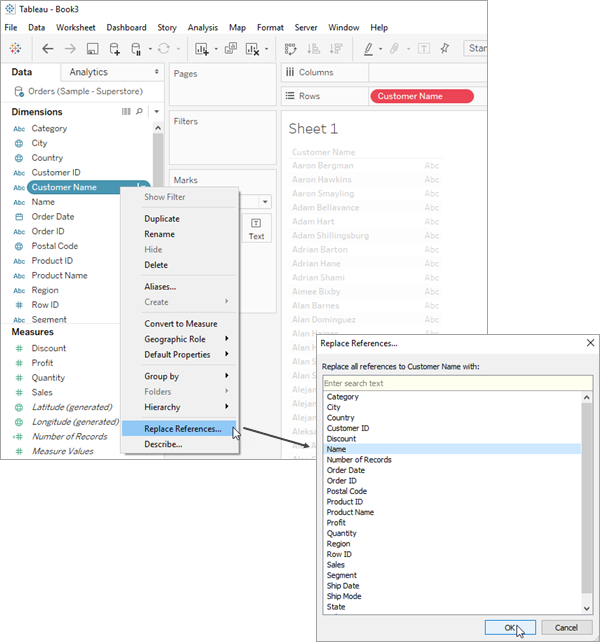
Task: Select the Number of Records measure
Action: (x=70, y=436)
